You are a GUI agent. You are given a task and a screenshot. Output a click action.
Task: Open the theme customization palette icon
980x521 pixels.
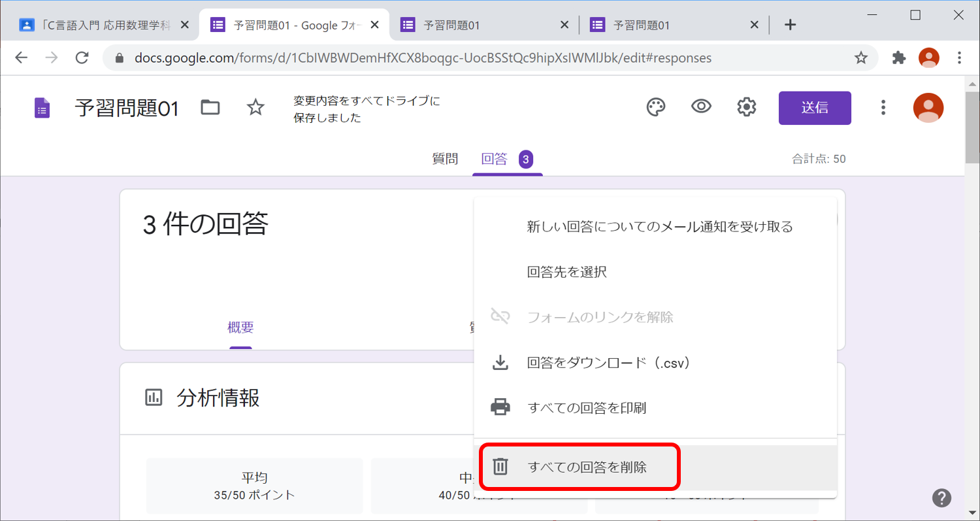coord(656,107)
